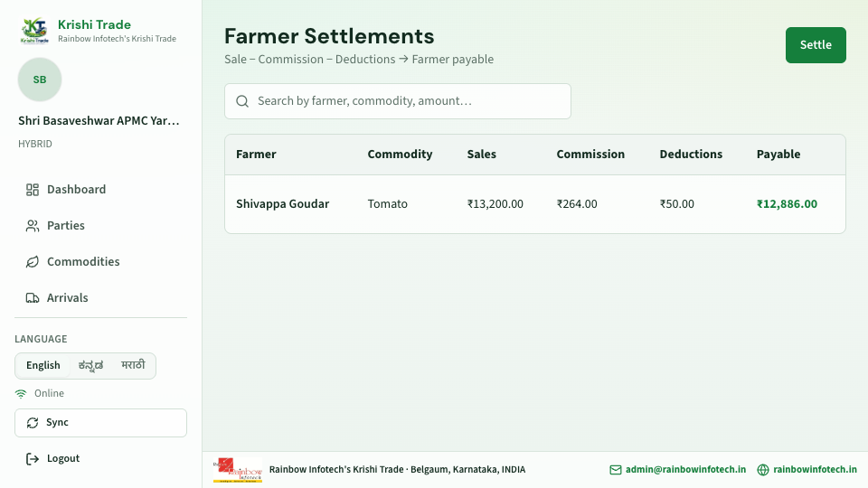Click the Online wifi status icon
This screenshot has width=868, height=488.
tap(21, 393)
